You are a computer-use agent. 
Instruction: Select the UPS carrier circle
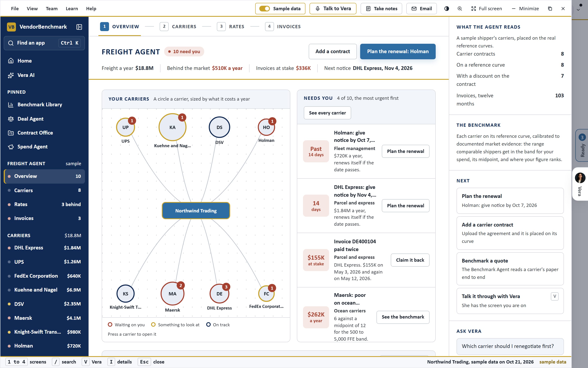pyautogui.click(x=125, y=127)
